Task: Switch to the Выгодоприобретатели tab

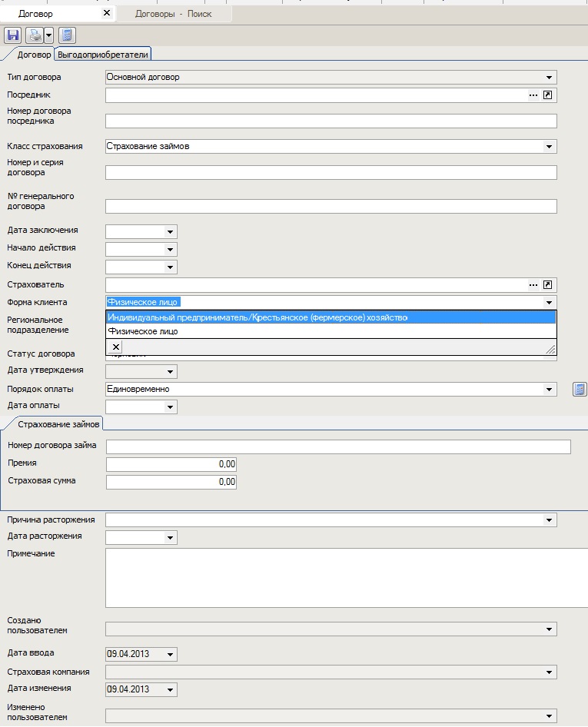Action: 104,55
